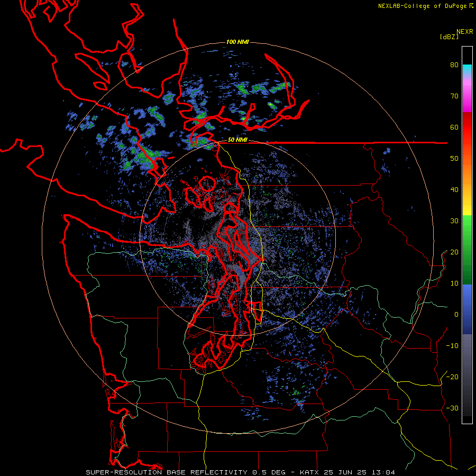This screenshot has width=476, height=476.
Task: Click the 70 value on dBZ scale
Action: tap(454, 96)
